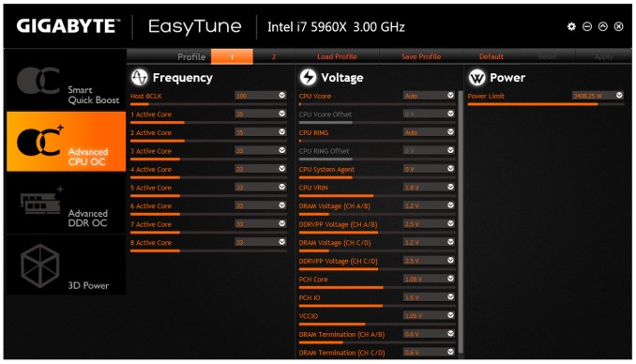Click the 1 Active Core slider bar

click(208, 123)
